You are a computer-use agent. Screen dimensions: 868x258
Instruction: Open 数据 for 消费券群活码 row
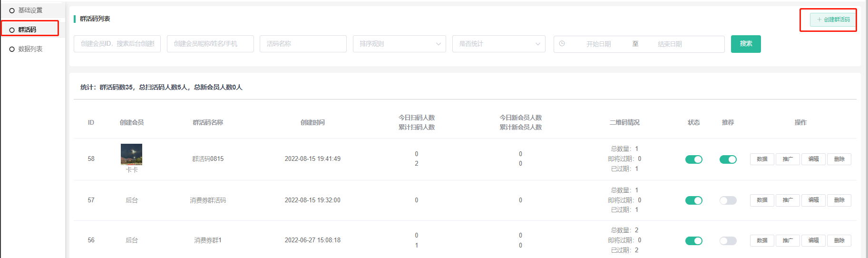(762, 200)
